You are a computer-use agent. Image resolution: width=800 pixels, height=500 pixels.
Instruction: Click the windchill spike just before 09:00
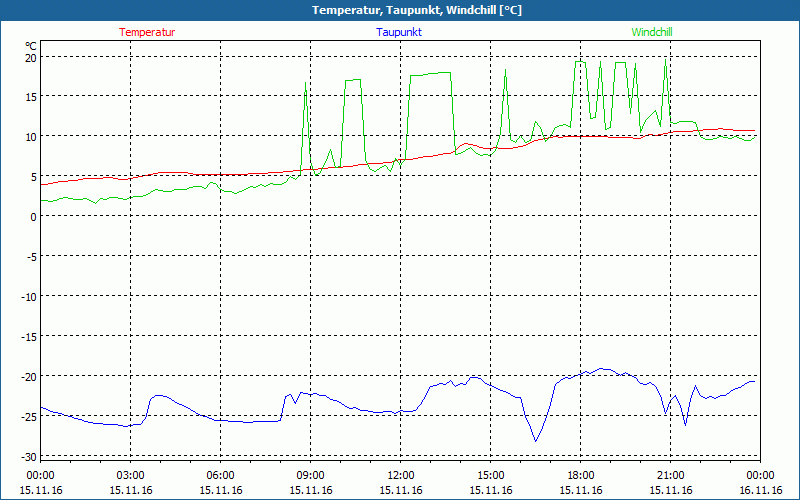tap(305, 83)
